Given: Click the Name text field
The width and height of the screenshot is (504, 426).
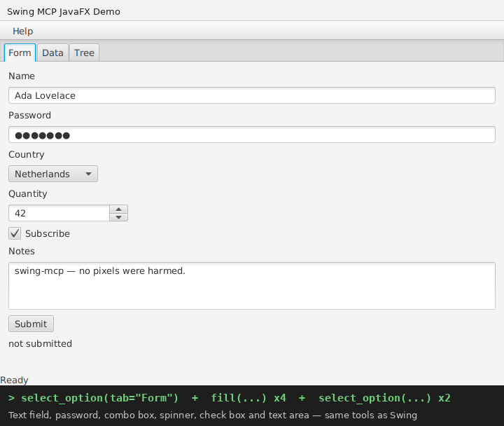Looking at the screenshot, I should tap(252, 95).
